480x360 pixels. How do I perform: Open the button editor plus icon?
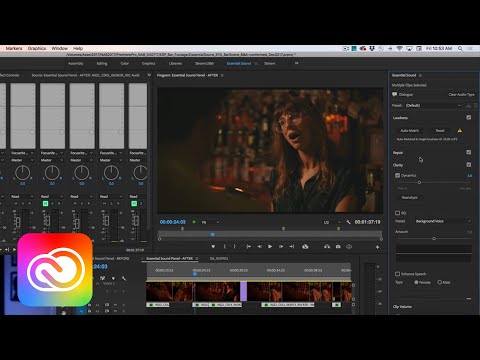[x=378, y=247]
